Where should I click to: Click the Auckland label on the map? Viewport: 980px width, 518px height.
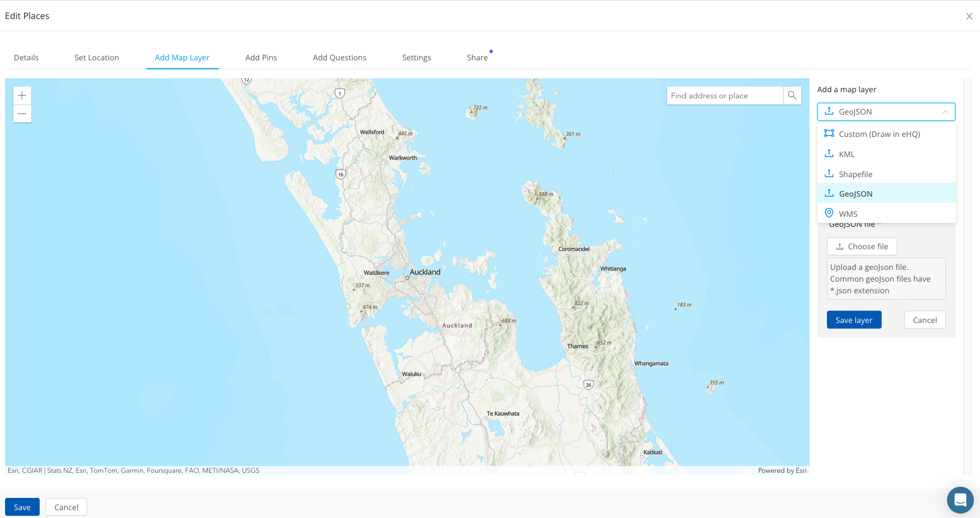(x=425, y=272)
